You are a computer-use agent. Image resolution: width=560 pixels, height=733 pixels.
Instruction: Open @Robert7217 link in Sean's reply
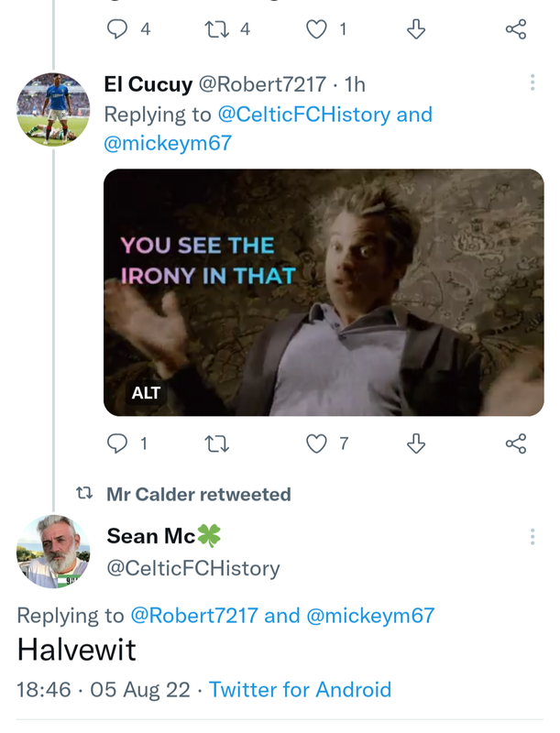pos(194,616)
